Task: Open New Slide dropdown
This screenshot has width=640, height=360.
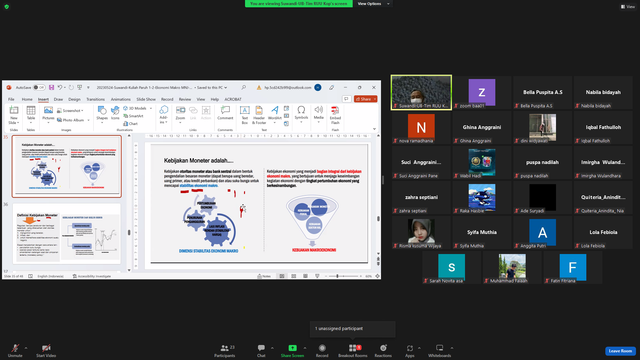Action: click(13, 122)
